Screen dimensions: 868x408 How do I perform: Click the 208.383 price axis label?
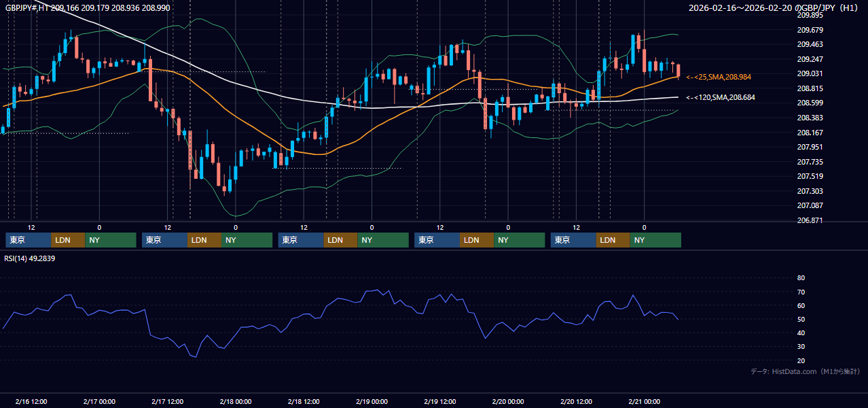[810, 118]
